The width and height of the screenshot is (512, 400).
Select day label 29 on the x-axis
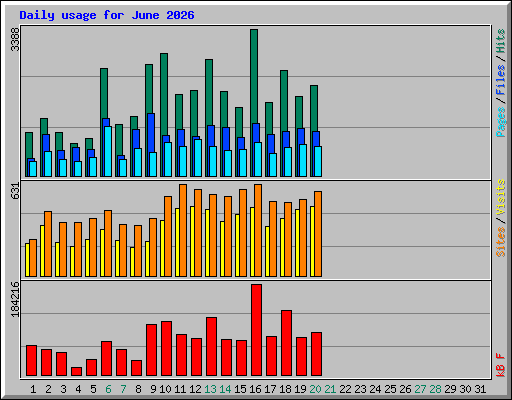click(450, 389)
